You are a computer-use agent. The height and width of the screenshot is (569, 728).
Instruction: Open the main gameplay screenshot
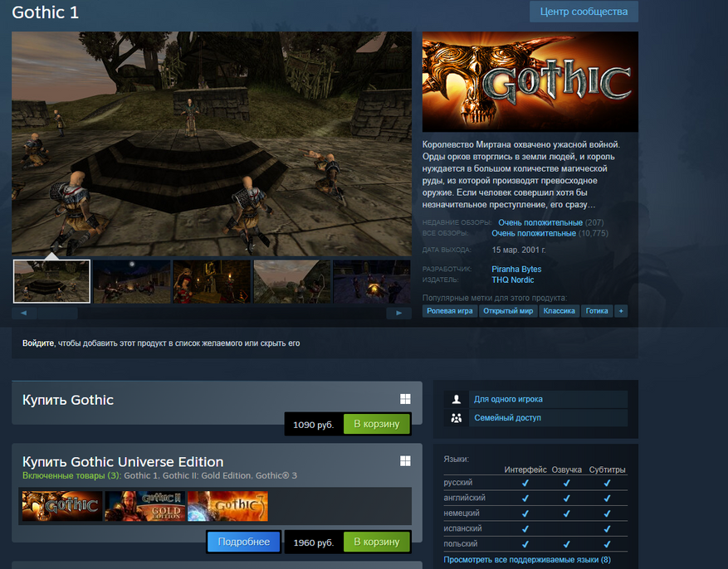tap(212, 143)
